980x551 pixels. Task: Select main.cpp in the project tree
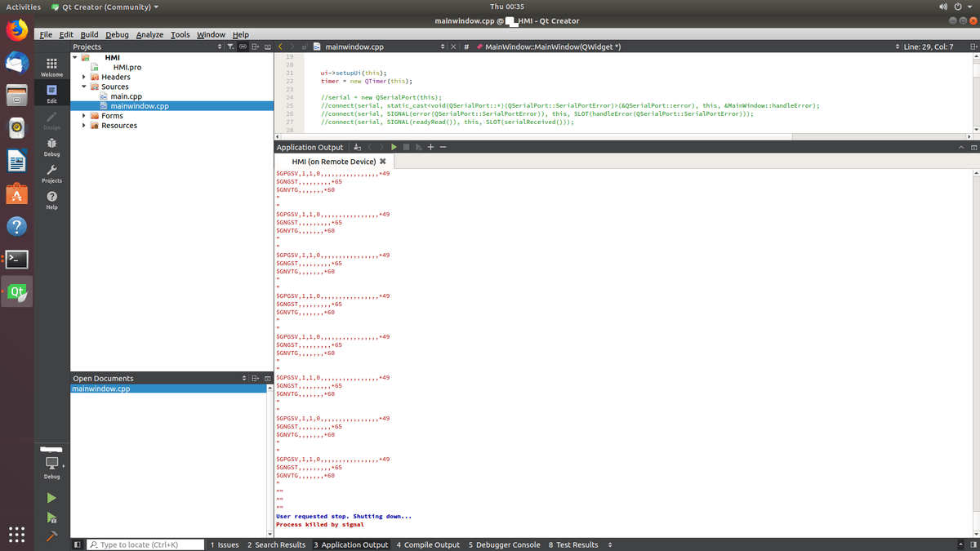(127, 96)
